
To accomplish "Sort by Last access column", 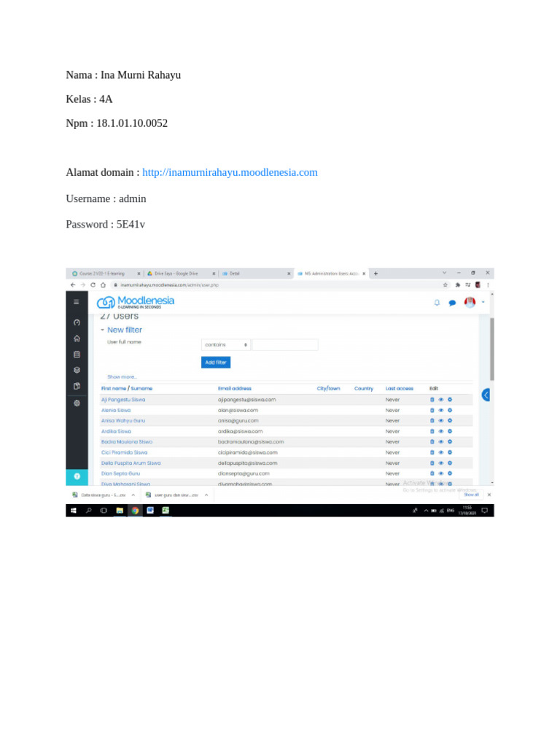I will [x=400, y=389].
